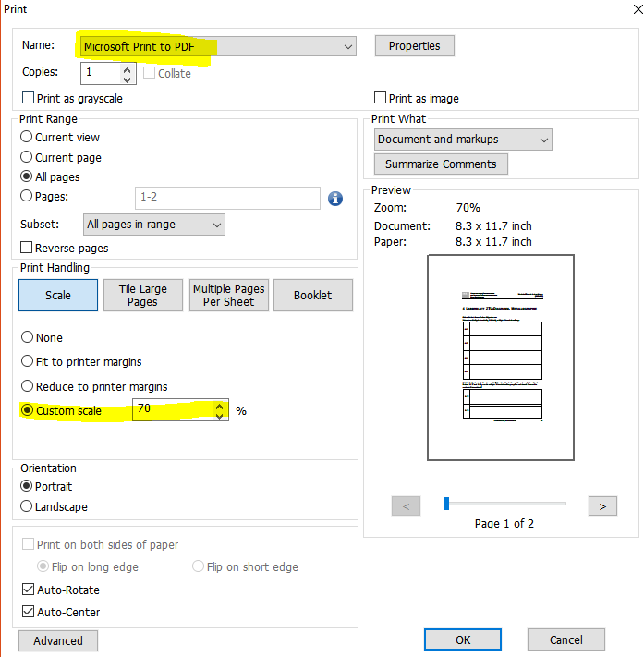This screenshot has width=644, height=657.
Task: Open printer Properties
Action: [414, 45]
